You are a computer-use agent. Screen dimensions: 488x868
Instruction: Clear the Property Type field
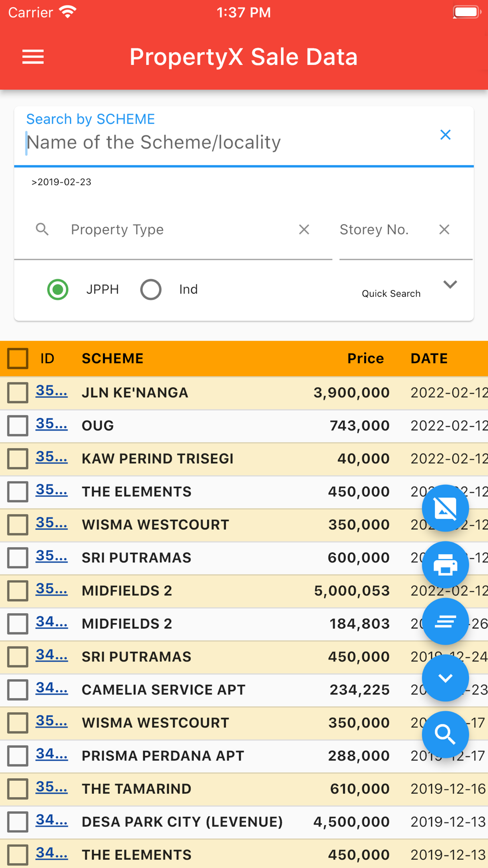tap(304, 229)
